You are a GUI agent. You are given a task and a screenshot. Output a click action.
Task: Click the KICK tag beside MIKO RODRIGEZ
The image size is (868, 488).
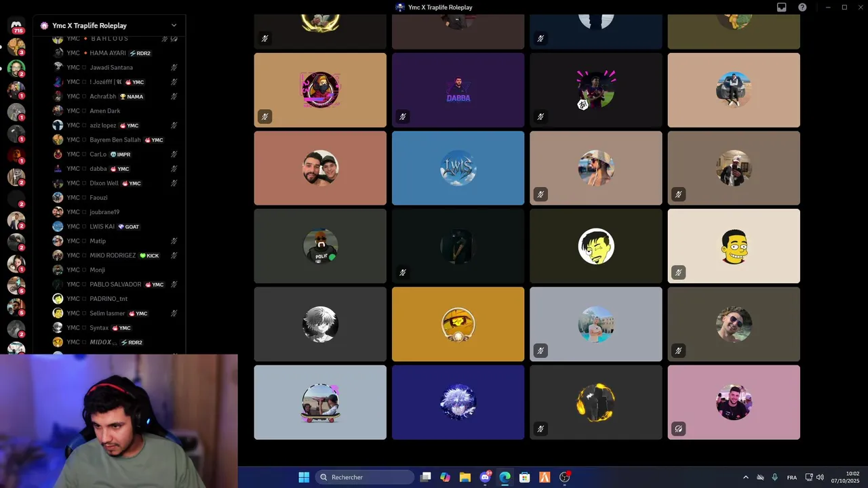[x=149, y=256]
